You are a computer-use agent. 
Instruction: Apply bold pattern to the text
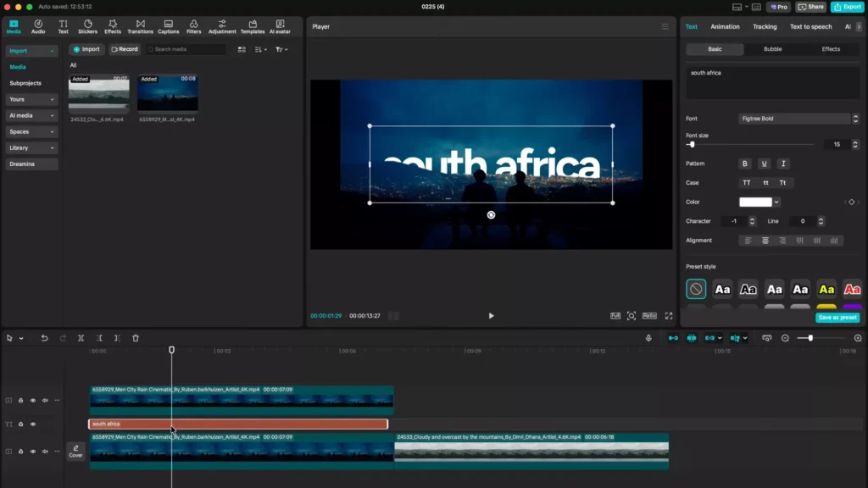745,164
